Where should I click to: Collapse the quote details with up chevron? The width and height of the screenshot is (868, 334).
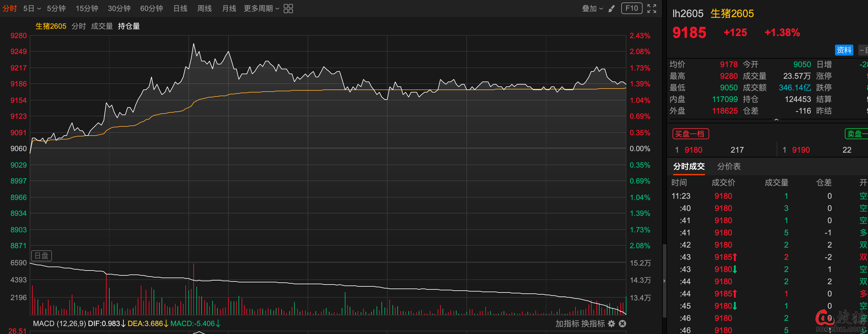(x=776, y=120)
